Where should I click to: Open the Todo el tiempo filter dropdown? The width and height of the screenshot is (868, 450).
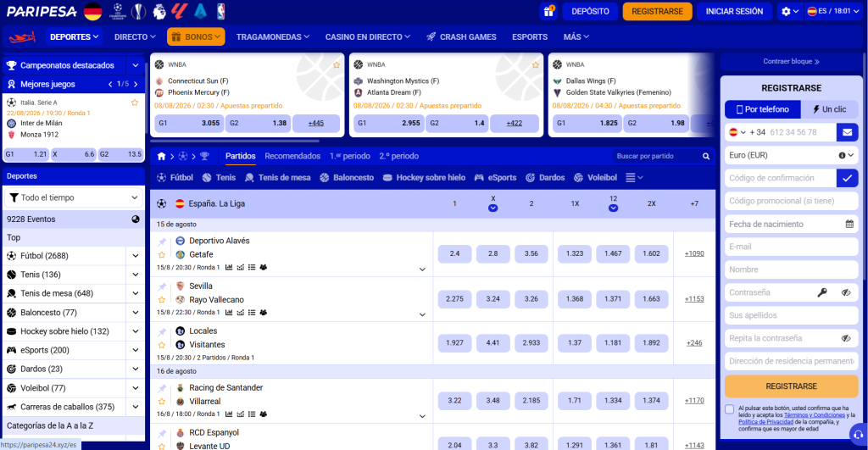click(x=74, y=197)
